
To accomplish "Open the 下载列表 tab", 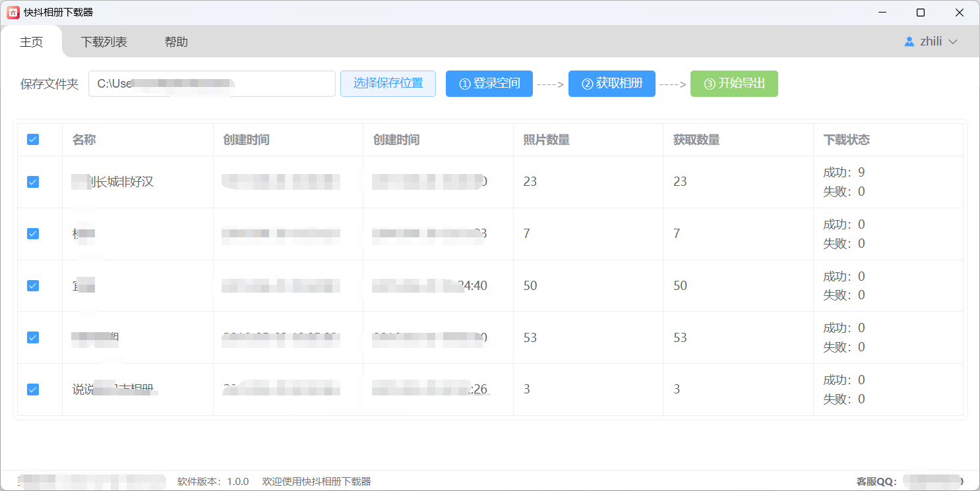I will click(x=104, y=42).
